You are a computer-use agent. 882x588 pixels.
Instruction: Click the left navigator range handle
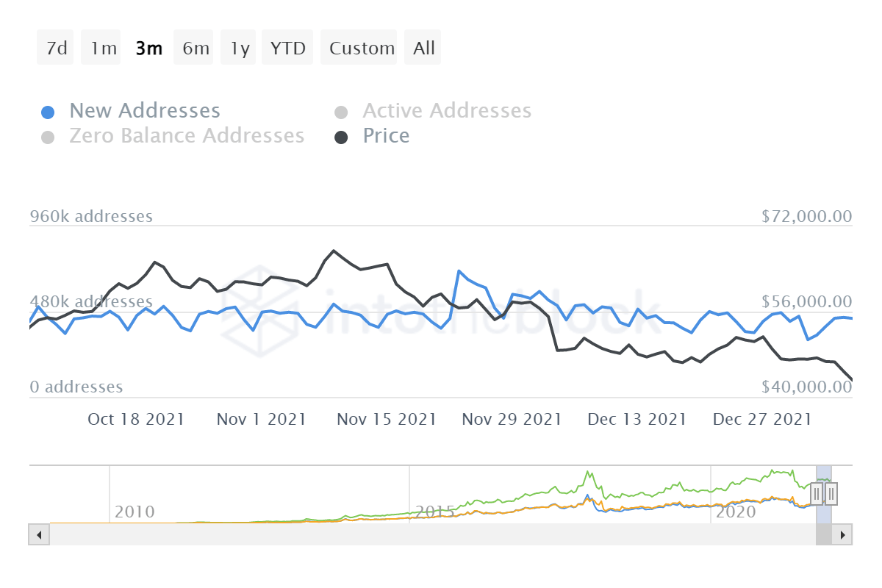pyautogui.click(x=817, y=493)
